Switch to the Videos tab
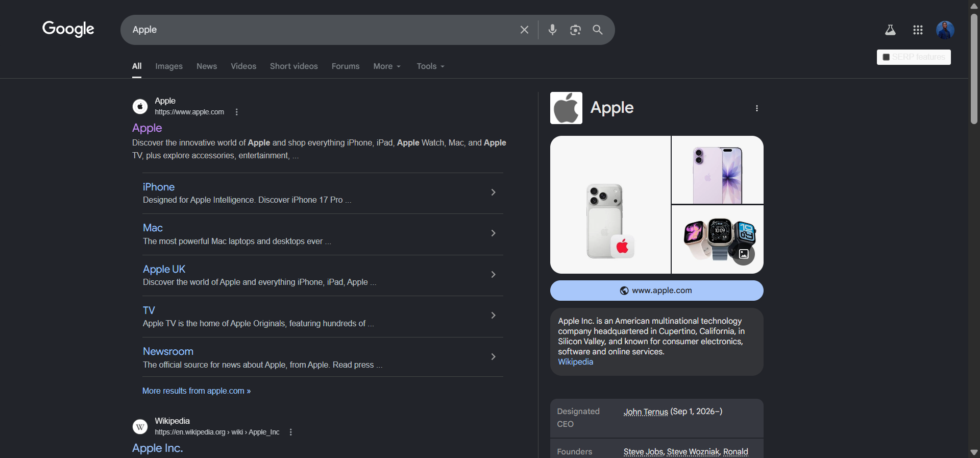Viewport: 980px width, 458px height. pos(243,66)
